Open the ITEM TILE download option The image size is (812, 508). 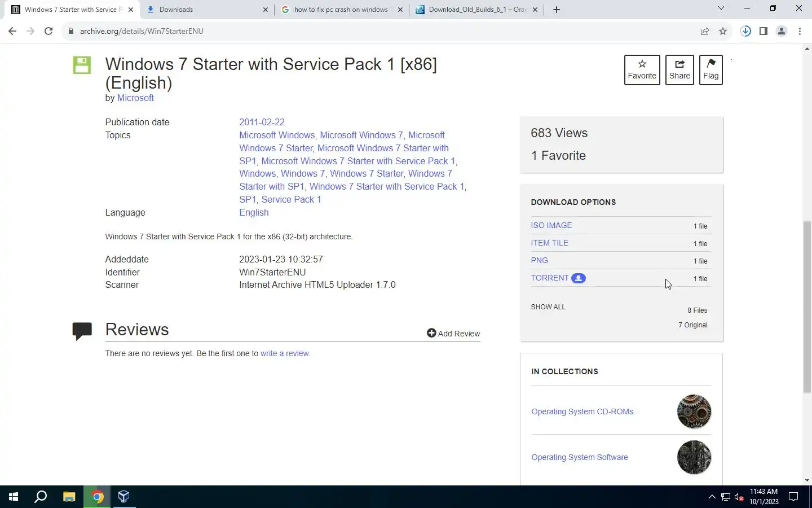click(x=549, y=243)
